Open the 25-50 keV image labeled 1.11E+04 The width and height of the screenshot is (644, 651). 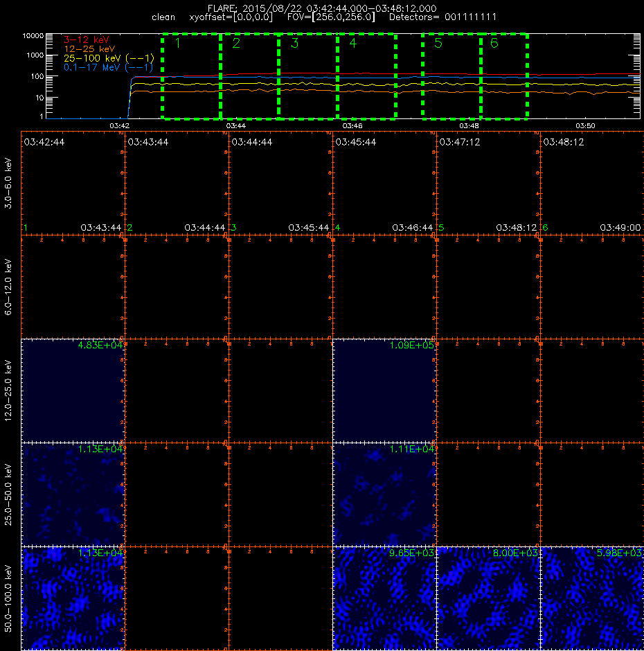pyautogui.click(x=384, y=494)
